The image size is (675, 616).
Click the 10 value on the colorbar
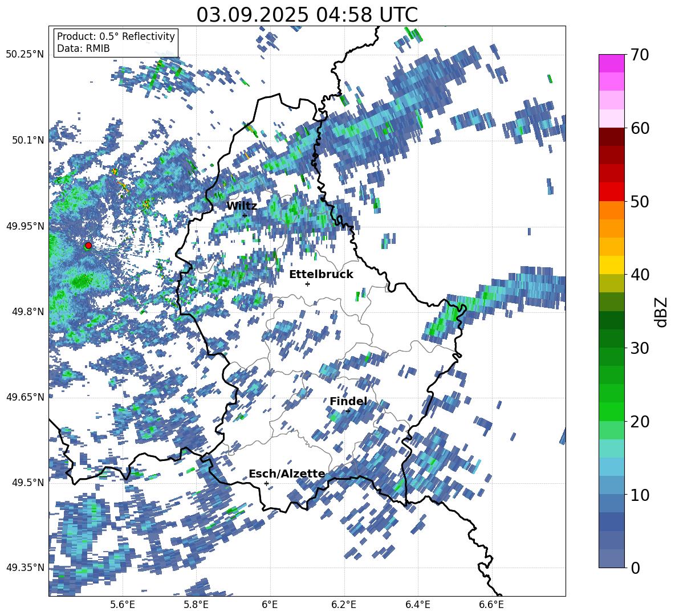click(640, 495)
